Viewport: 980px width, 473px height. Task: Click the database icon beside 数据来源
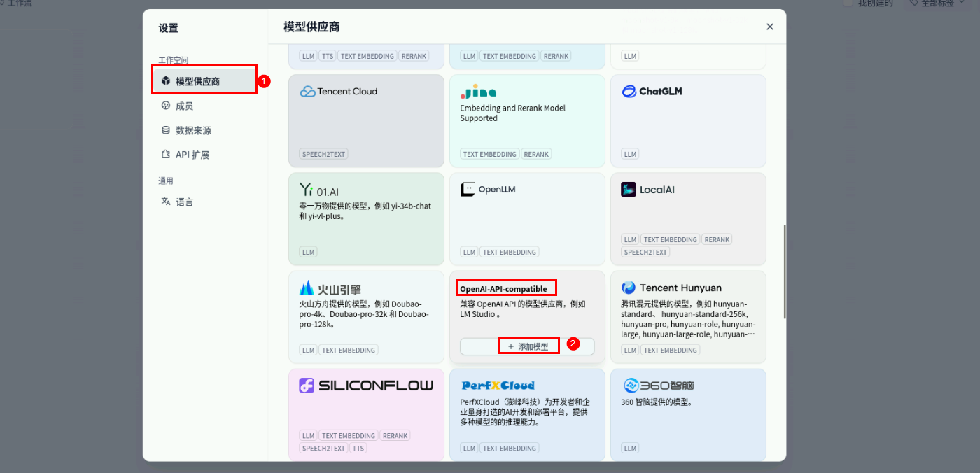[x=166, y=130]
